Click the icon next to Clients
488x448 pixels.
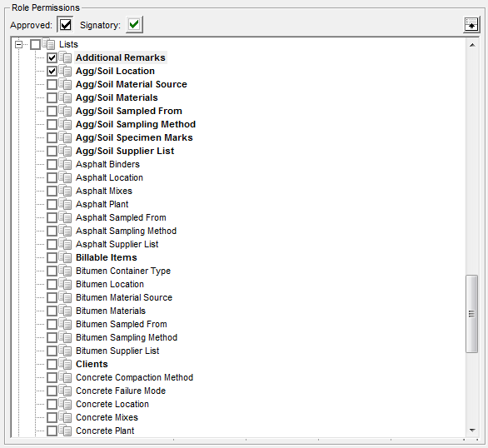tap(65, 364)
